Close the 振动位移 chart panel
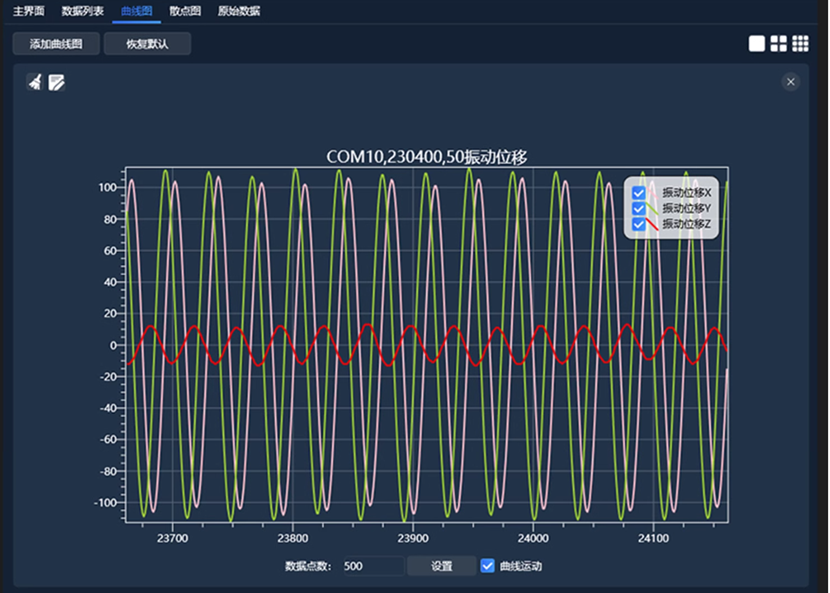The height and width of the screenshot is (593, 830). pos(791,82)
